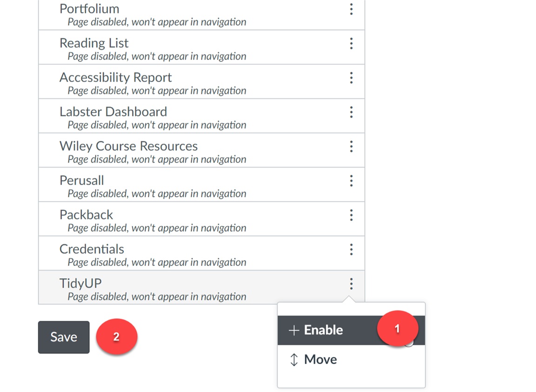The height and width of the screenshot is (392, 536).
Task: Click the up-down arrow Move icon
Action: pos(294,360)
